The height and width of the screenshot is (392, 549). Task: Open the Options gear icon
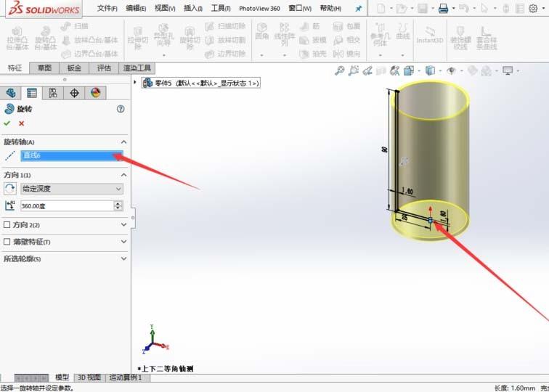click(x=533, y=9)
